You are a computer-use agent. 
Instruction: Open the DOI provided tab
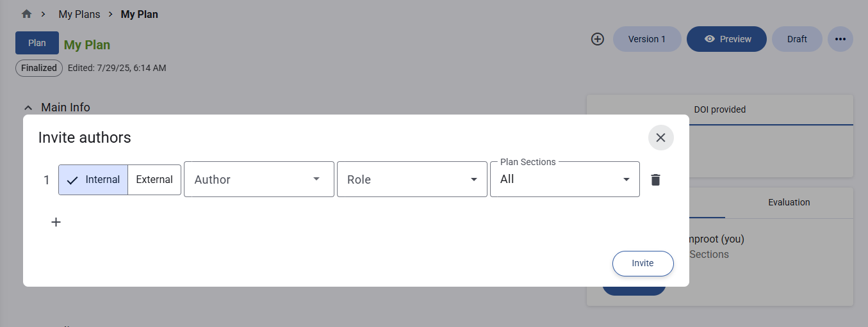[x=719, y=109]
